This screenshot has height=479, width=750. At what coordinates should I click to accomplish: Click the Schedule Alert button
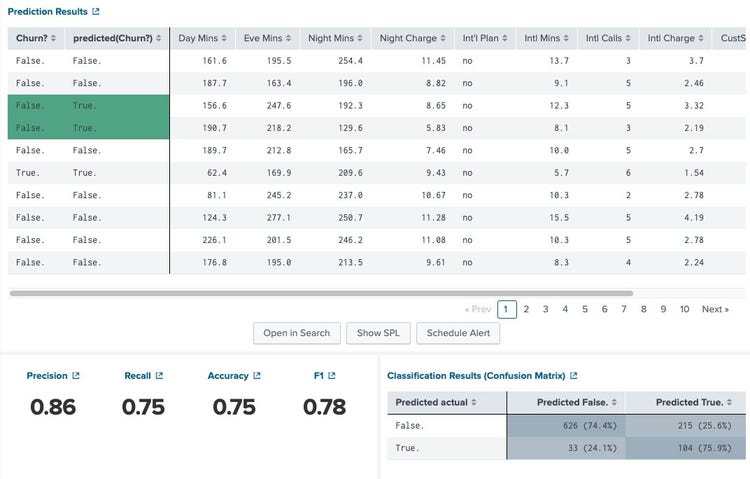[458, 333]
